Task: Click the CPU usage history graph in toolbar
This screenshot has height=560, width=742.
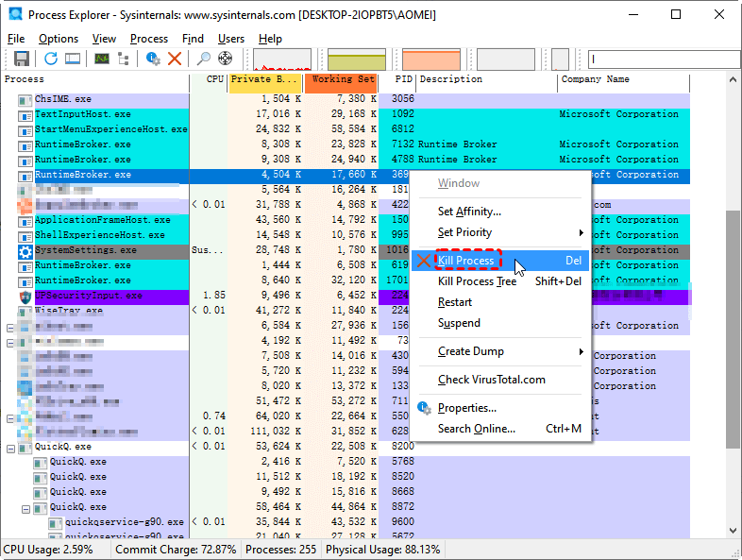Action: tap(282, 59)
